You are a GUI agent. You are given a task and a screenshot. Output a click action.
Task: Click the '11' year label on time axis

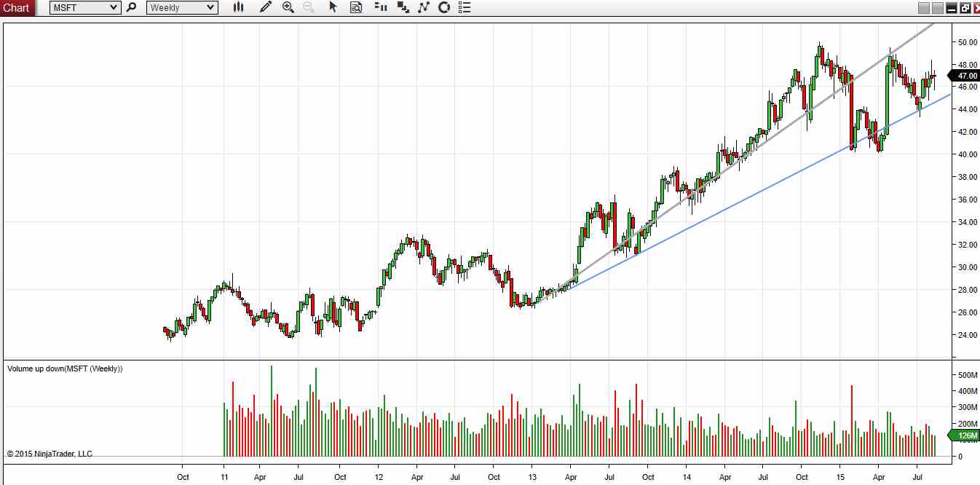pyautogui.click(x=224, y=477)
